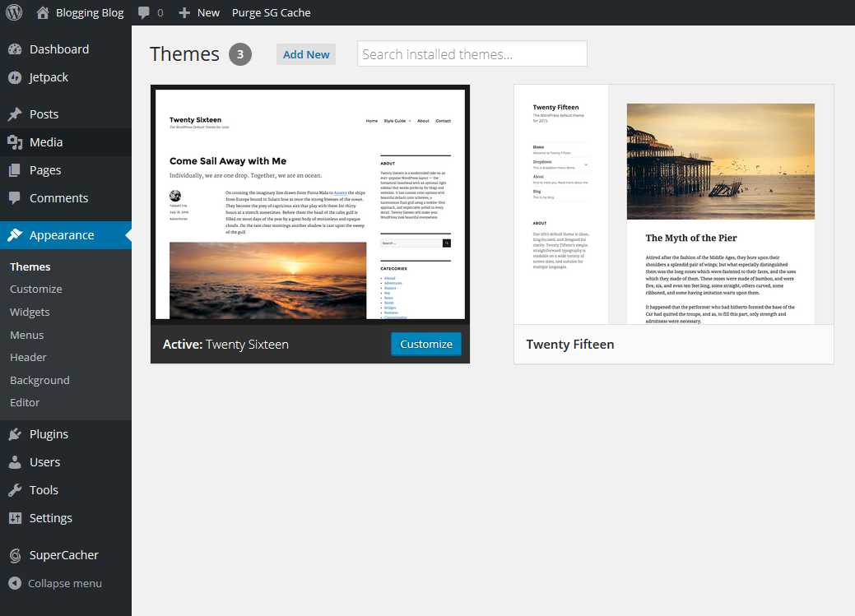Visit the Blogging Blog site link
The image size is (855, 616).
90,12
